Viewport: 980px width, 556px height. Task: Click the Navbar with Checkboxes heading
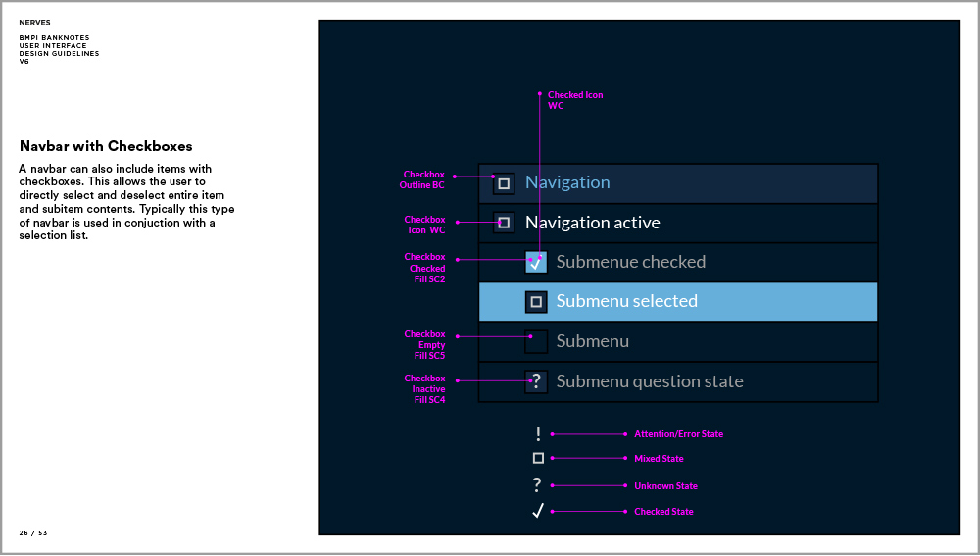(106, 146)
